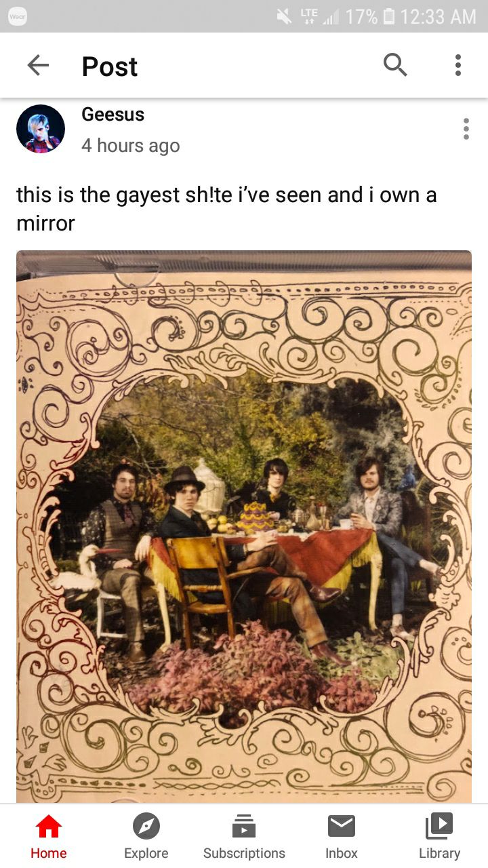This screenshot has width=488, height=868.
Task: Tap the Home icon
Action: [x=49, y=827]
